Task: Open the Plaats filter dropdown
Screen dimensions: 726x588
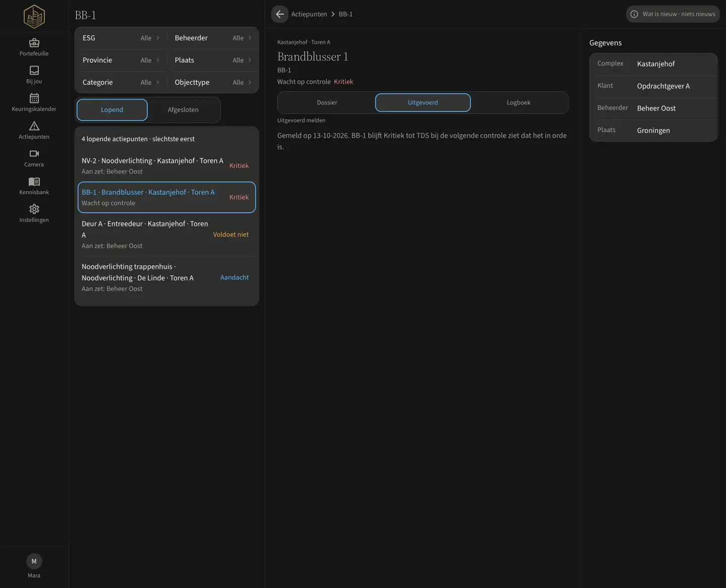Action: pyautogui.click(x=213, y=60)
